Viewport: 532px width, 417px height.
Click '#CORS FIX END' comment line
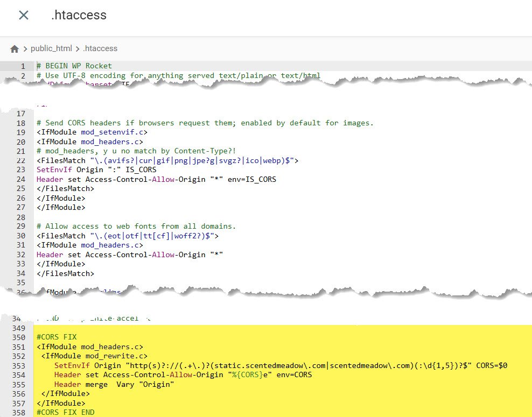coord(66,412)
